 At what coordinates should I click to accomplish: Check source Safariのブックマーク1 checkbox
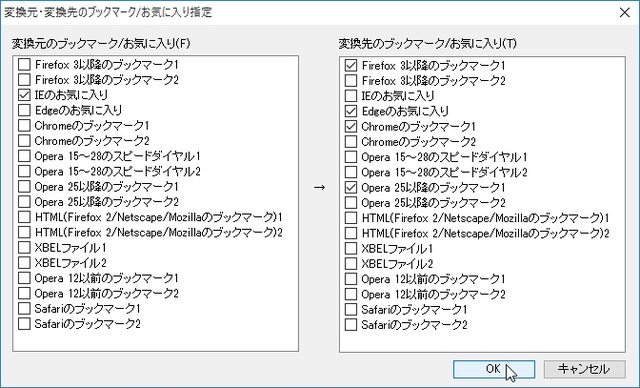24,308
